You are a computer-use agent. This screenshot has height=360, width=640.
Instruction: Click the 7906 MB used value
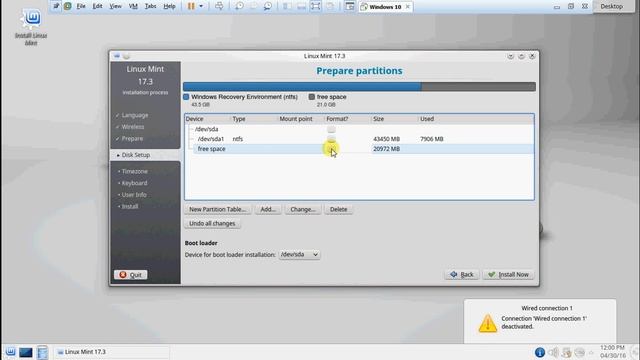[x=432, y=139]
